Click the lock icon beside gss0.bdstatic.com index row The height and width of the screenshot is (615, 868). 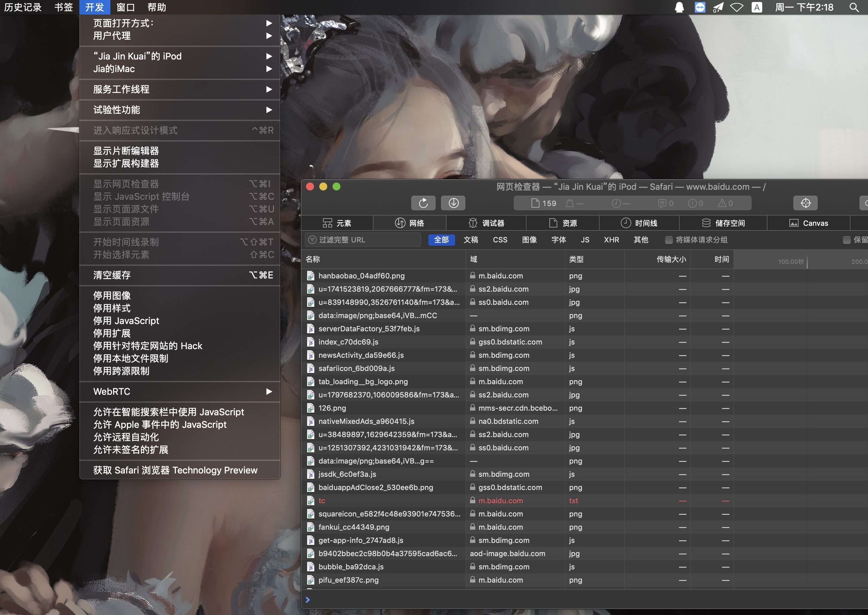pos(472,342)
